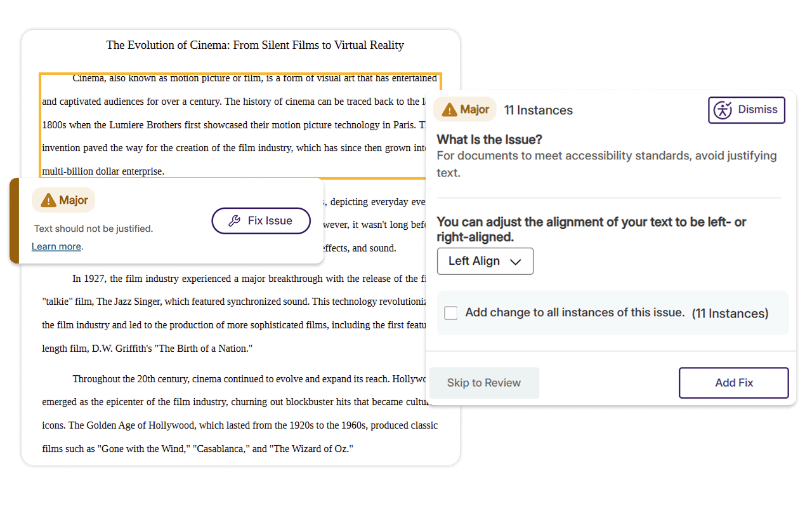This screenshot has height=527, width=812.
Task: Click the "Add change to all instances" label
Action: [575, 312]
